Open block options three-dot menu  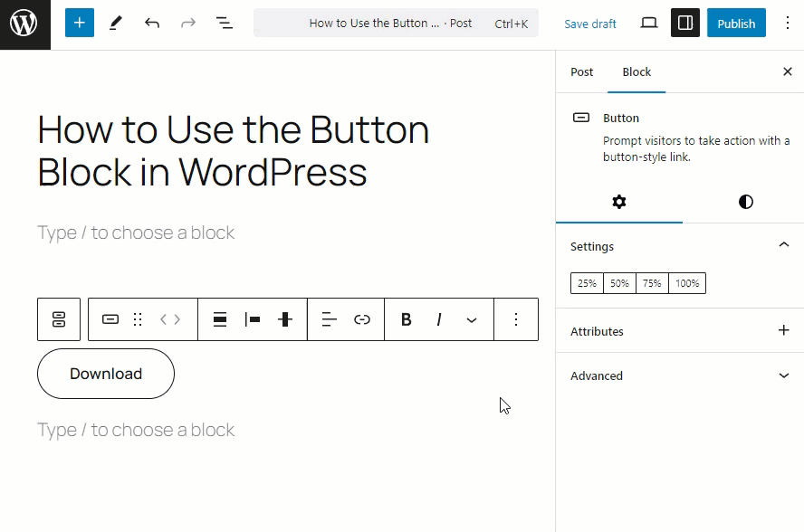point(516,319)
